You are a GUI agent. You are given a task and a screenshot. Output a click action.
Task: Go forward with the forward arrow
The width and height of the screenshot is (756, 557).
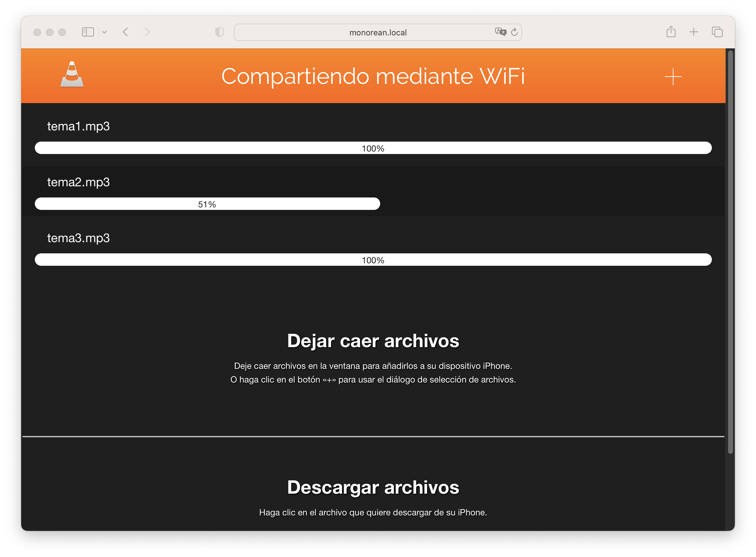click(x=147, y=32)
